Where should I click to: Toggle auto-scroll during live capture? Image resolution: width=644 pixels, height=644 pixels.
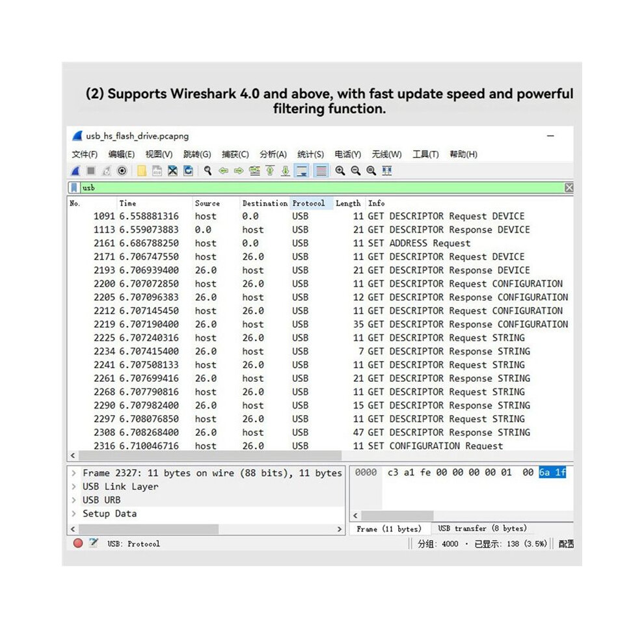pos(302,171)
